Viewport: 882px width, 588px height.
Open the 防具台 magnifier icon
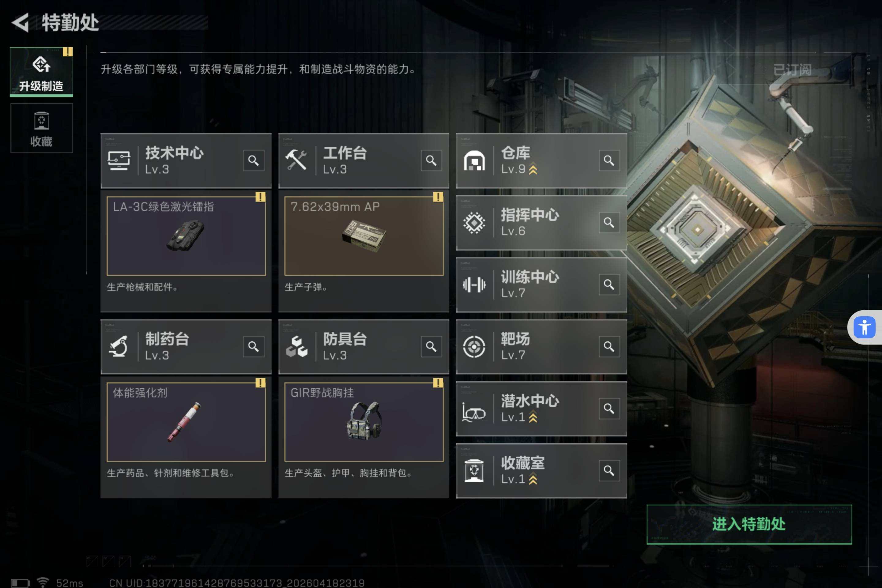tap(431, 346)
